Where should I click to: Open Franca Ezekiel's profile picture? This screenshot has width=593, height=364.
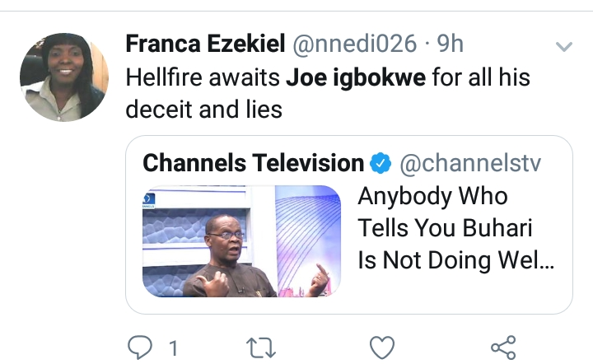pos(64,77)
